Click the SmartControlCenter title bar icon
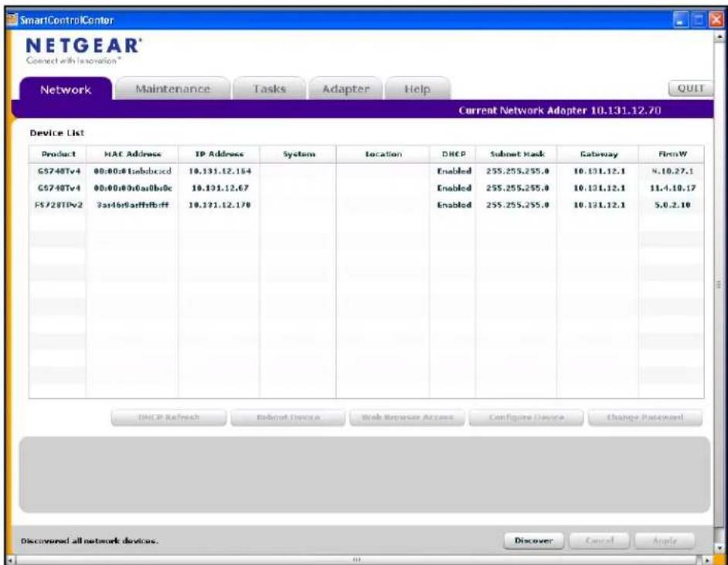The width and height of the screenshot is (728, 565). click(12, 20)
